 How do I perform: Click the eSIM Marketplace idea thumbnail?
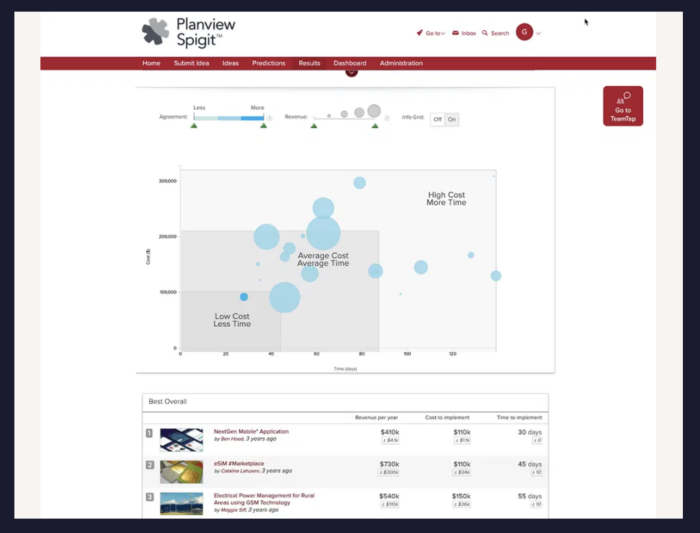[x=181, y=472]
